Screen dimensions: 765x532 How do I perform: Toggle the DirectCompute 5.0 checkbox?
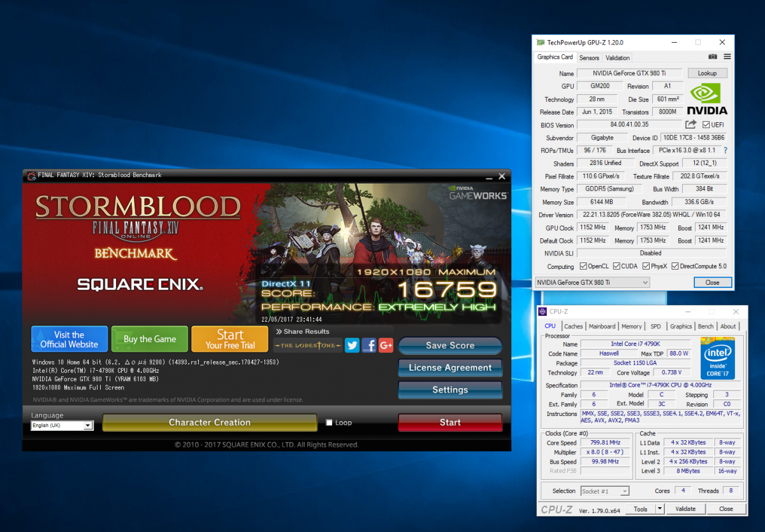(675, 266)
